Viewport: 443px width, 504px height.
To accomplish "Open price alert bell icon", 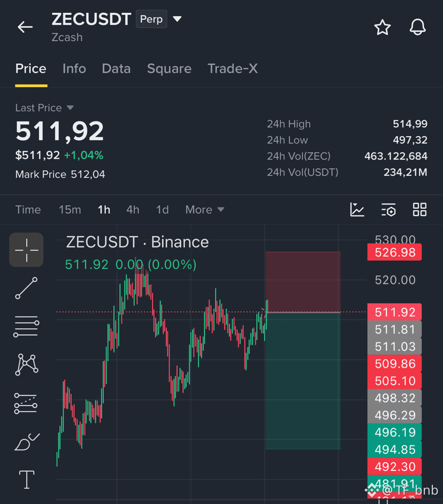I will [418, 27].
